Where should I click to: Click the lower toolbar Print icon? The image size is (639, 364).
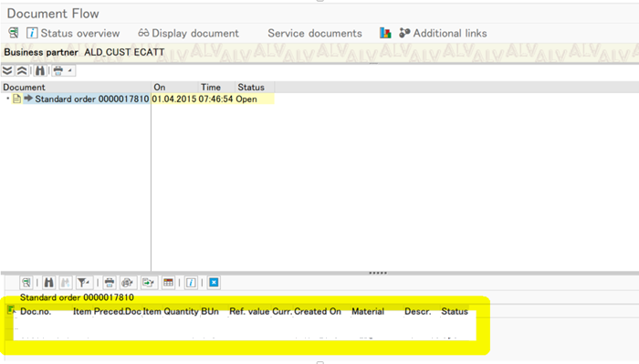(110, 282)
